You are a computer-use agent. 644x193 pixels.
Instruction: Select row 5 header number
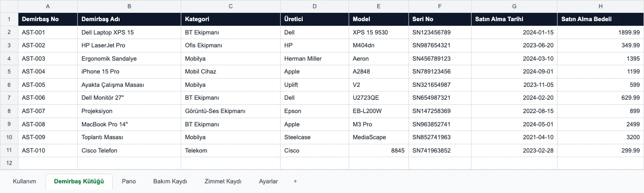tap(9, 72)
